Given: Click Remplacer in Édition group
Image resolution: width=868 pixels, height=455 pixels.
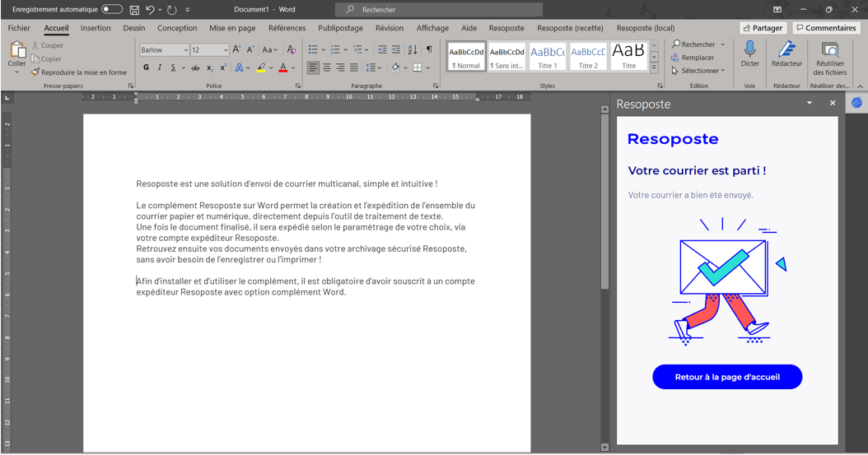Looking at the screenshot, I should click(693, 58).
